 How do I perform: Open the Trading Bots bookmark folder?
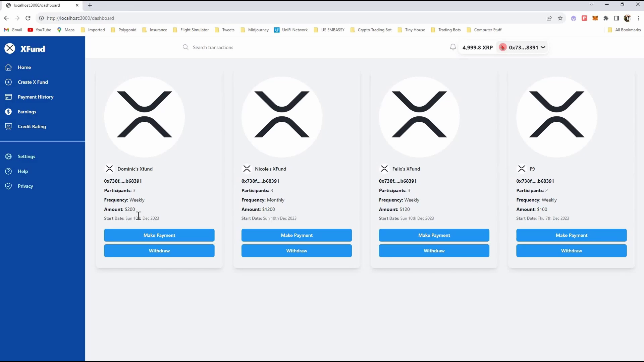tap(445, 30)
